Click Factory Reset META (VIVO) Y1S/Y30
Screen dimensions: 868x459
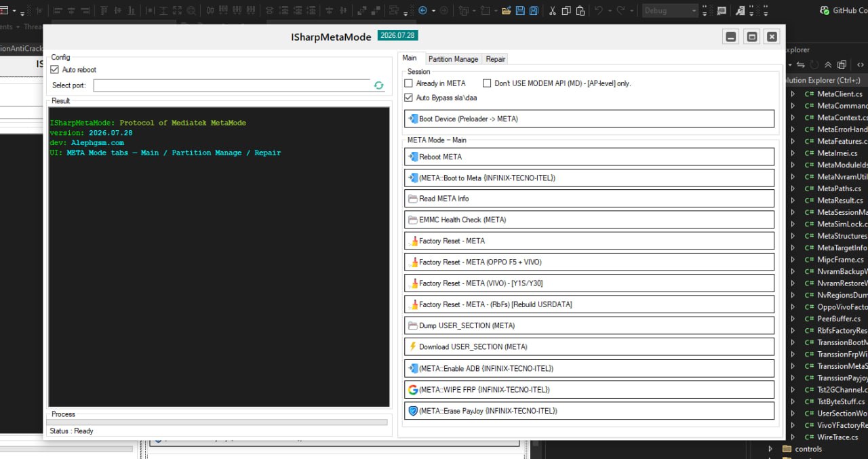tap(589, 283)
